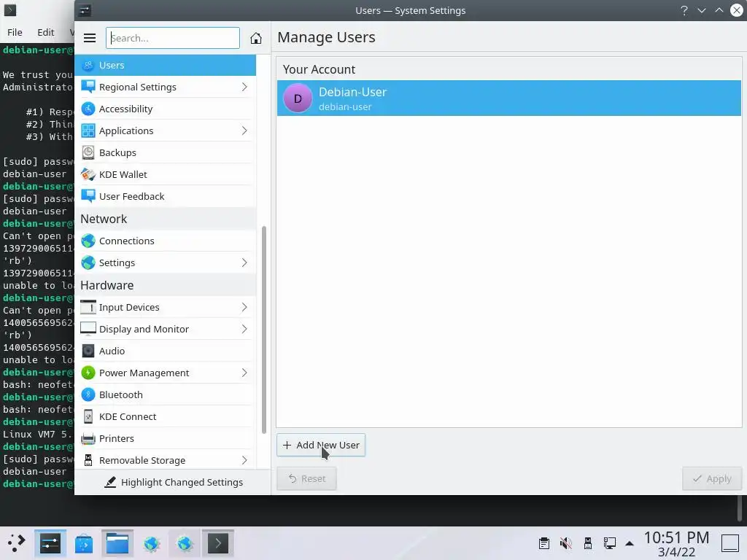Image resolution: width=747 pixels, height=560 pixels.
Task: Click the Users sidebar icon
Action: [x=88, y=65]
